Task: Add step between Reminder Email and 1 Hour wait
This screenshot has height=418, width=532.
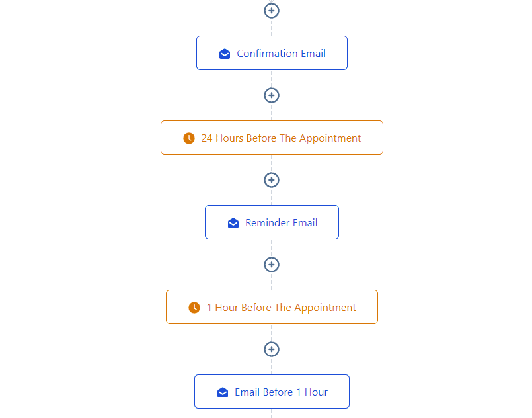Action: [x=272, y=265]
